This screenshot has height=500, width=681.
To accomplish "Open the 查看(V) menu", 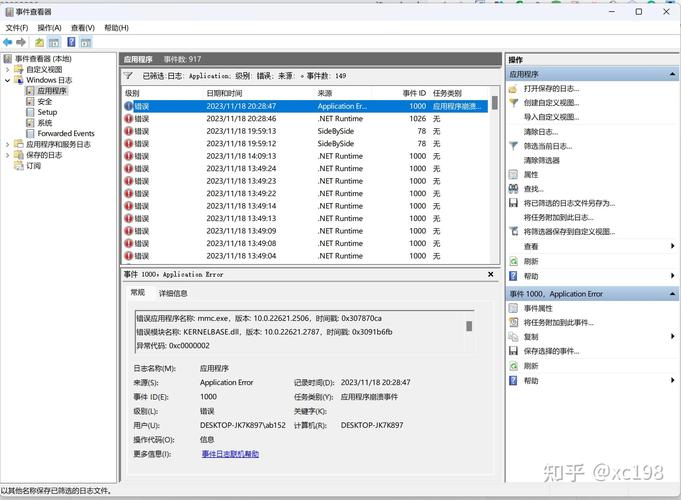I will tap(83, 28).
